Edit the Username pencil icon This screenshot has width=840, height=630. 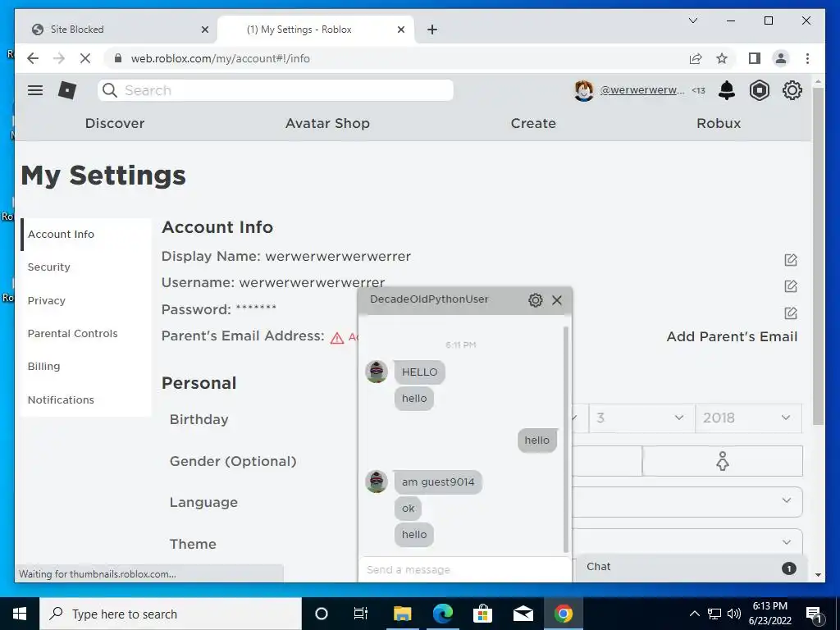pos(791,286)
